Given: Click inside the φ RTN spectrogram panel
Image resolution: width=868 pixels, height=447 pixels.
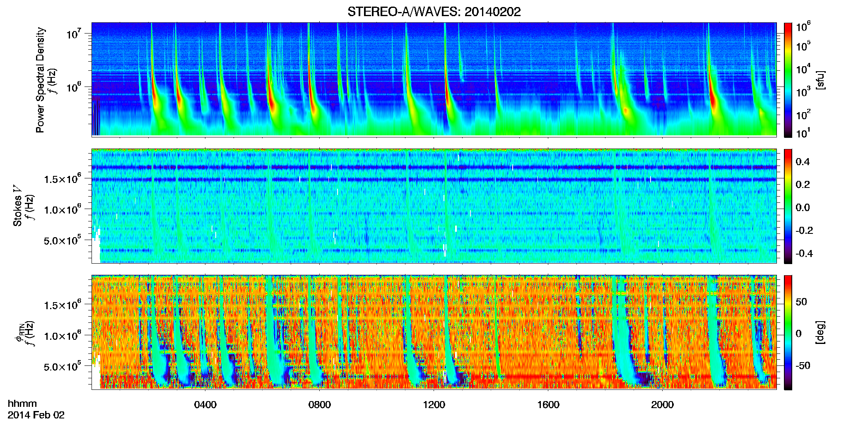Looking at the screenshot, I should point(434,332).
